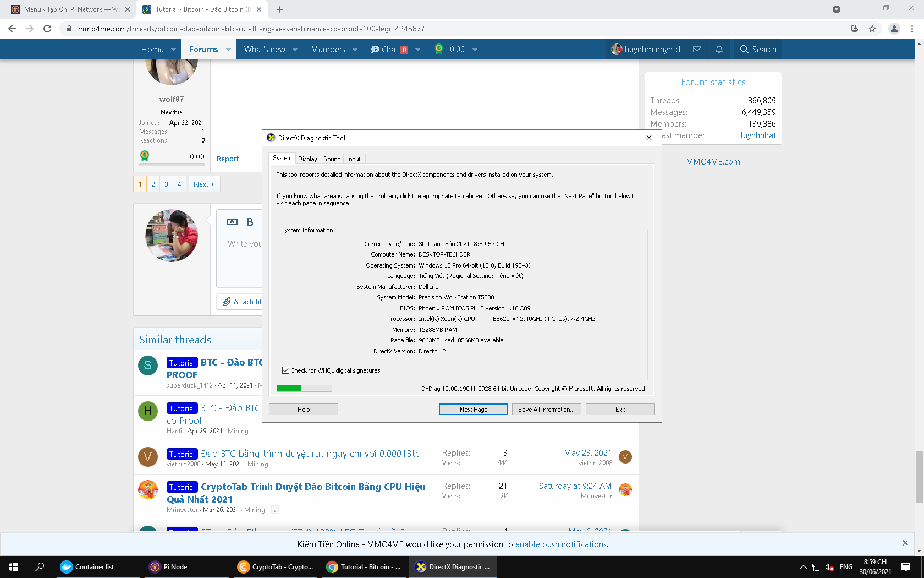This screenshot has width=924, height=578.
Task: Expand the Forums dropdown arrow
Action: click(228, 49)
